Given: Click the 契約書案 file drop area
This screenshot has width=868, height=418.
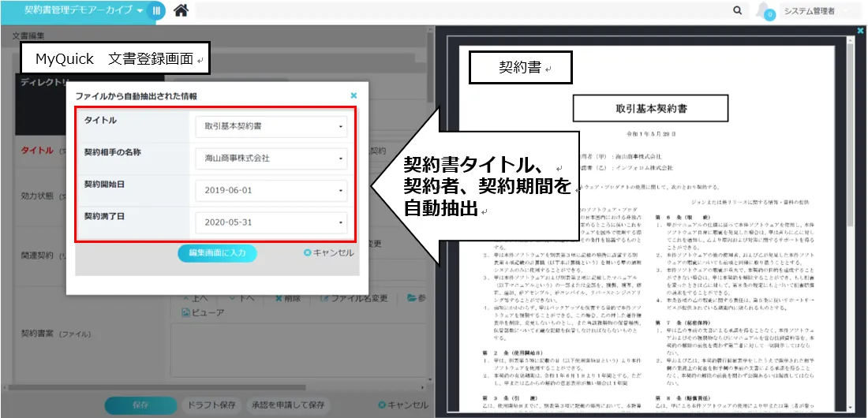Looking at the screenshot, I should [299, 350].
